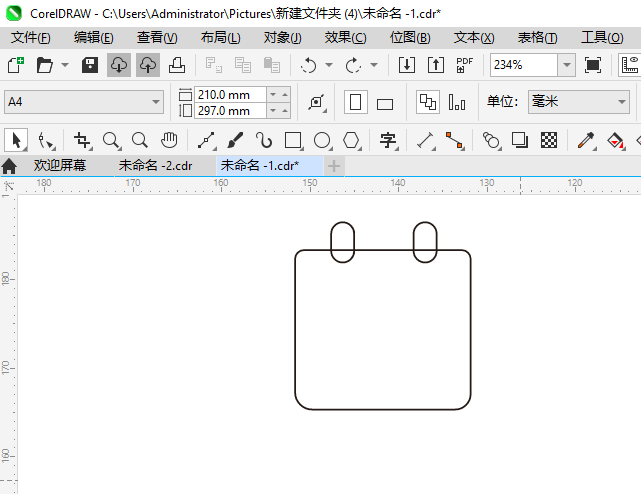Set page to portrait orientation
The image size is (641, 494).
[356, 102]
